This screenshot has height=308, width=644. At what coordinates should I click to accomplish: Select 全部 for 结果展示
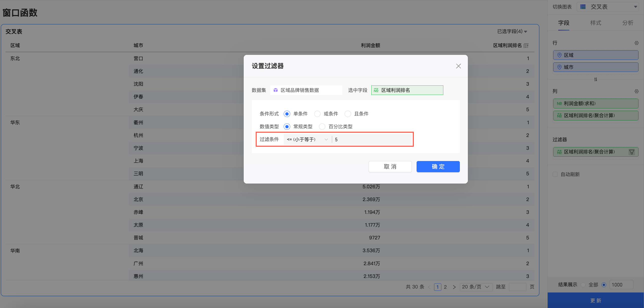(x=583, y=285)
